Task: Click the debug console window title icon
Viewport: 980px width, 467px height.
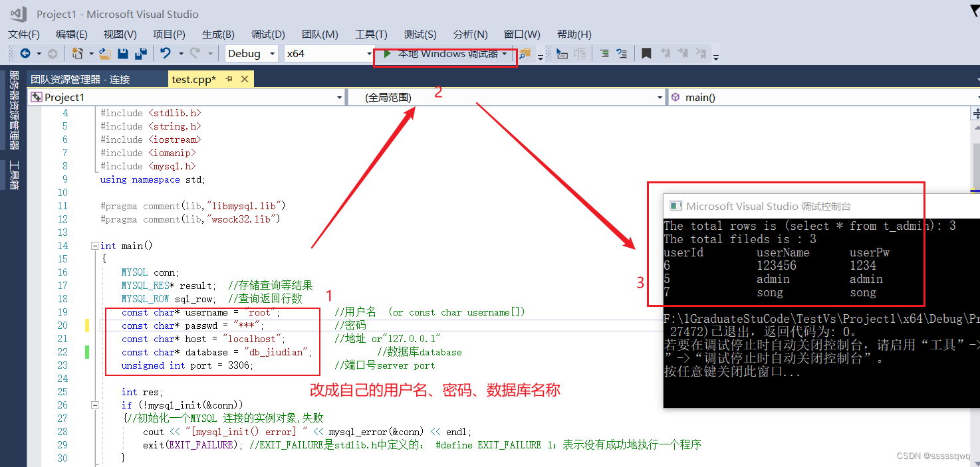Action: pos(675,206)
